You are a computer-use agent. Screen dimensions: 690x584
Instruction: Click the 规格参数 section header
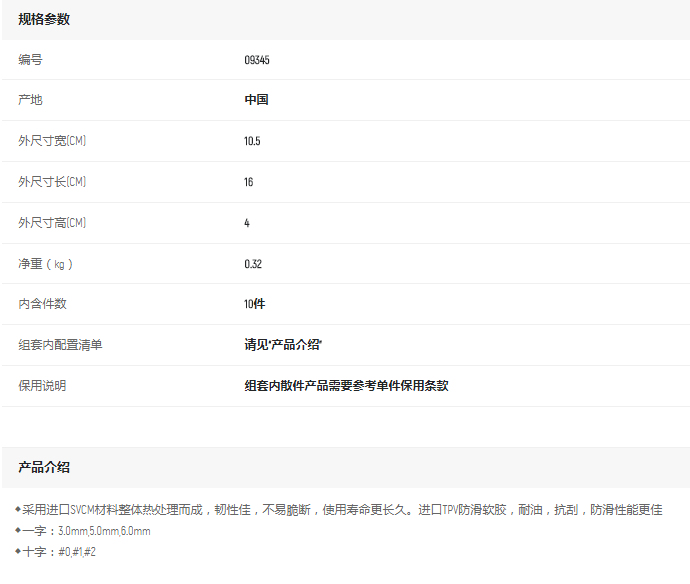pos(44,19)
